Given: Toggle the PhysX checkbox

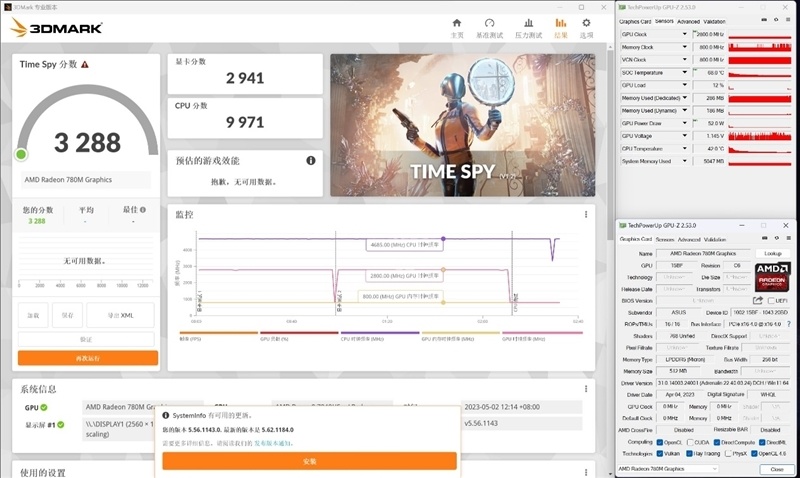Looking at the screenshot, I should click(728, 454).
